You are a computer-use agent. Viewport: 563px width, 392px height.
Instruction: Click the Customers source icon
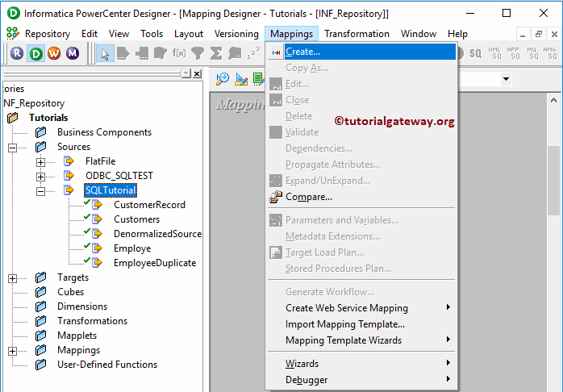click(x=97, y=219)
